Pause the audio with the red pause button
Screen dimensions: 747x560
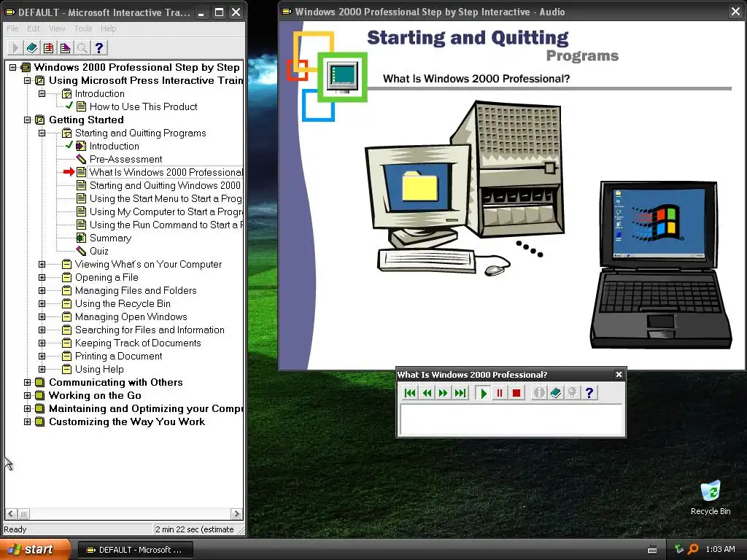[x=500, y=393]
